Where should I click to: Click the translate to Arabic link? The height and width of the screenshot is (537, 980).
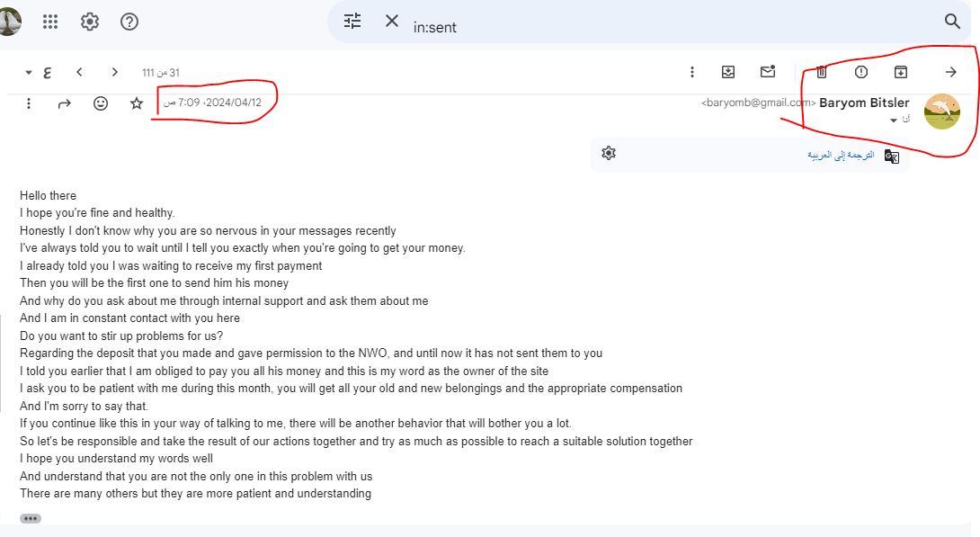[841, 155]
